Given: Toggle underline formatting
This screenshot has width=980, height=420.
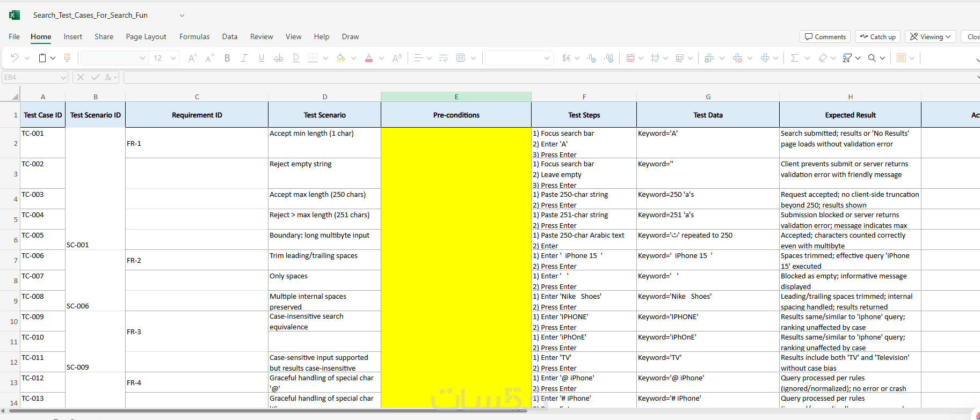Looking at the screenshot, I should point(262,58).
